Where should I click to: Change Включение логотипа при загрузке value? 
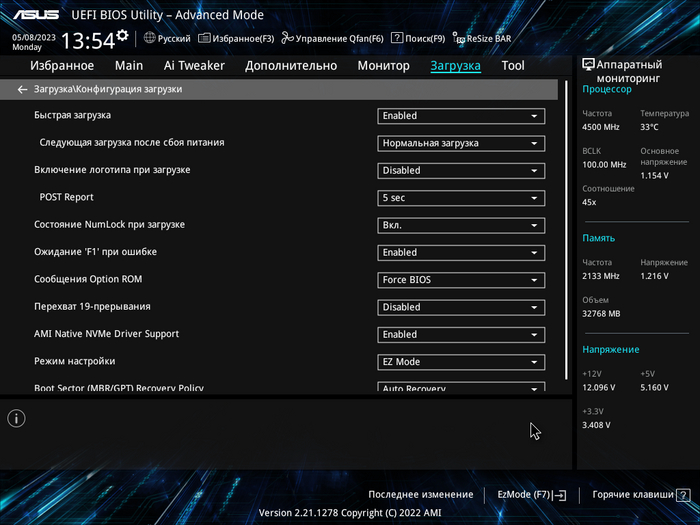tap(460, 170)
